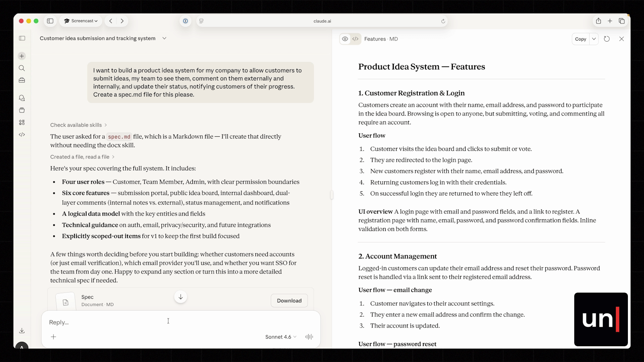Open the Projects icon in sidebar

tap(22, 110)
